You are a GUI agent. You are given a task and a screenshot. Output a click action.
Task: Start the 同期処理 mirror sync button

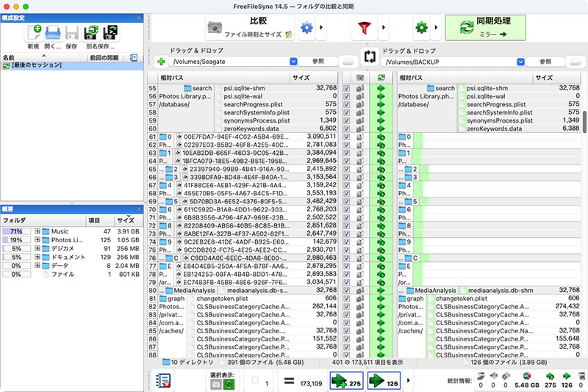click(484, 27)
